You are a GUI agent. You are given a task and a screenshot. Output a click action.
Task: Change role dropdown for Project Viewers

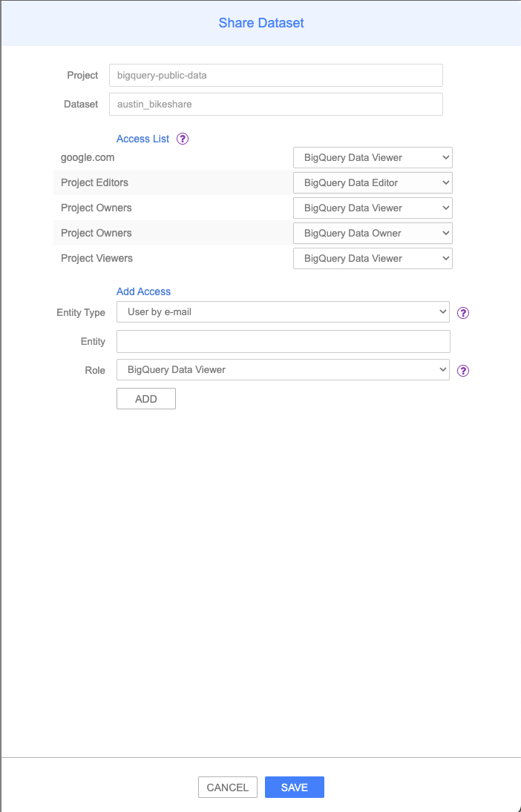point(373,258)
